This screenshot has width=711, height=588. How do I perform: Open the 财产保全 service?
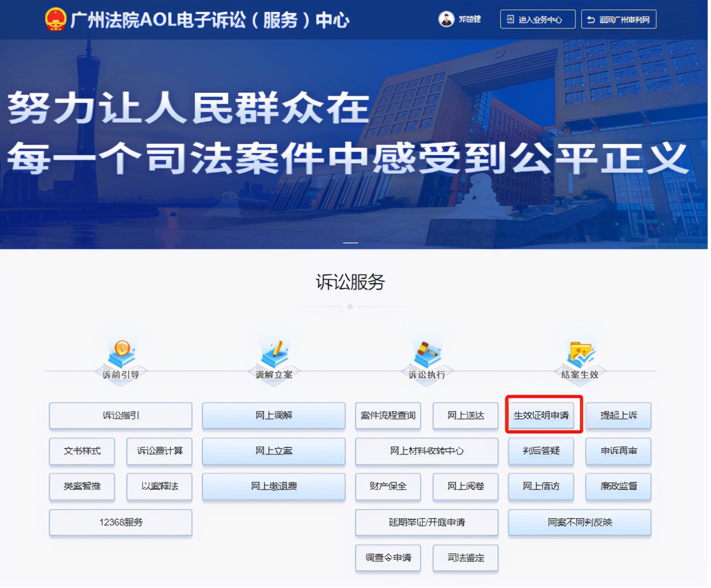(388, 487)
